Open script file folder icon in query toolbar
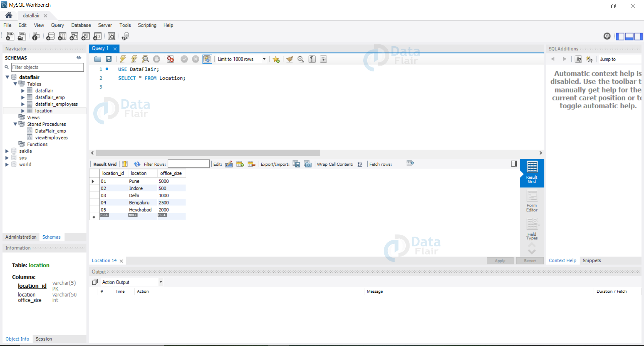Viewport: 644px width, 346px height. [98, 59]
